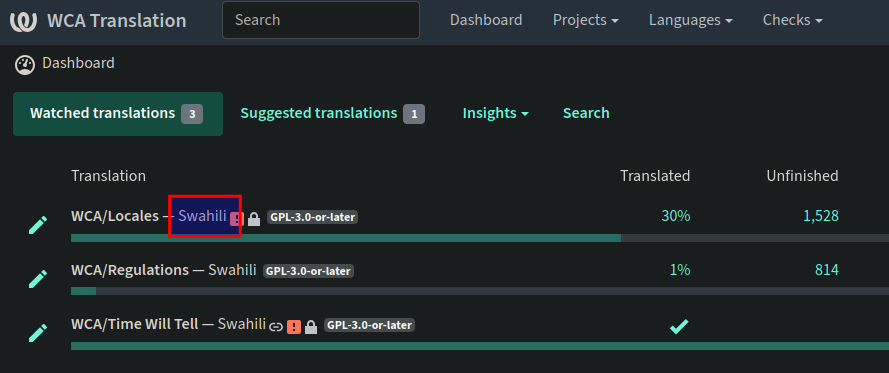Expand the Checks dropdown menu

793,20
